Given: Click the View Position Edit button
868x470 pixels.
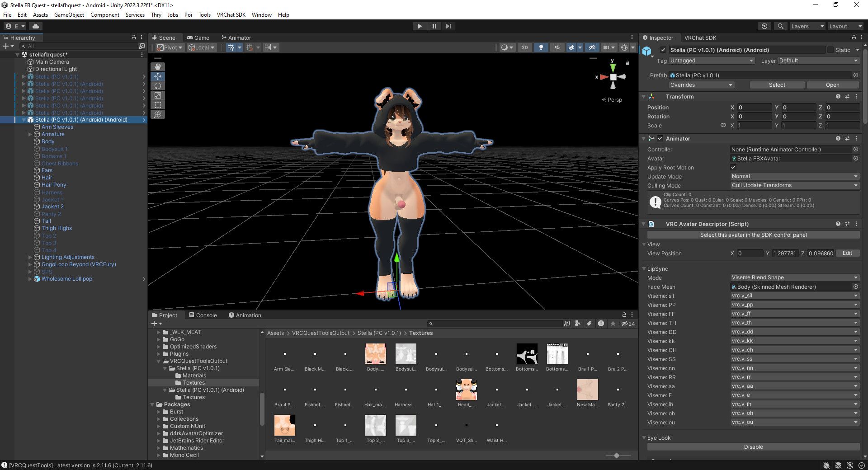Looking at the screenshot, I should [847, 253].
